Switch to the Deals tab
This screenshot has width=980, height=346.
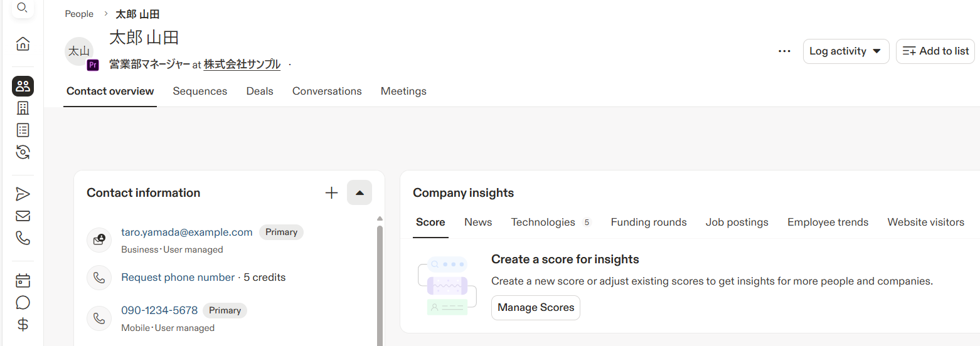click(x=260, y=92)
